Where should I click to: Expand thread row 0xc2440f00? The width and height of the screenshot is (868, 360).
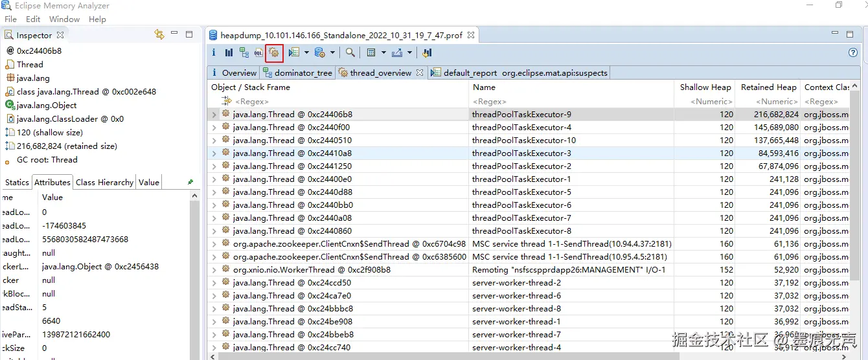214,128
